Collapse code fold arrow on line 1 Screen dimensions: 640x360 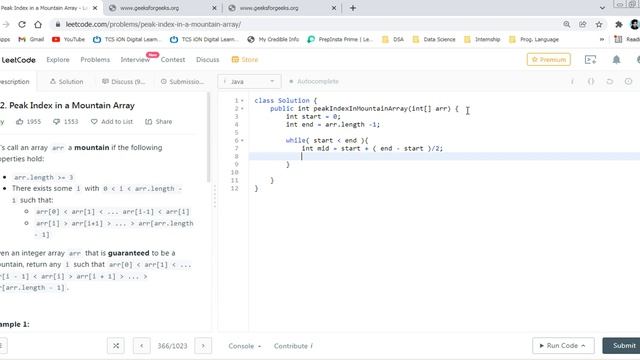click(x=242, y=100)
